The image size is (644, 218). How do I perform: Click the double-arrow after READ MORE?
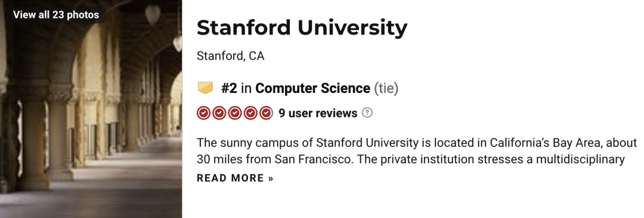tap(270, 179)
